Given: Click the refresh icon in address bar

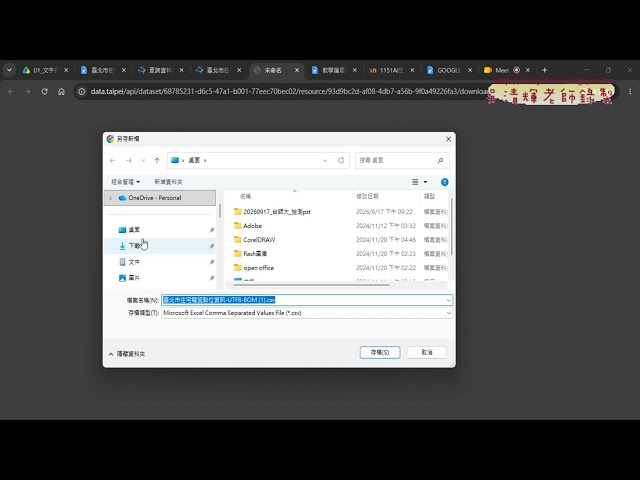Looking at the screenshot, I should (x=341, y=161).
